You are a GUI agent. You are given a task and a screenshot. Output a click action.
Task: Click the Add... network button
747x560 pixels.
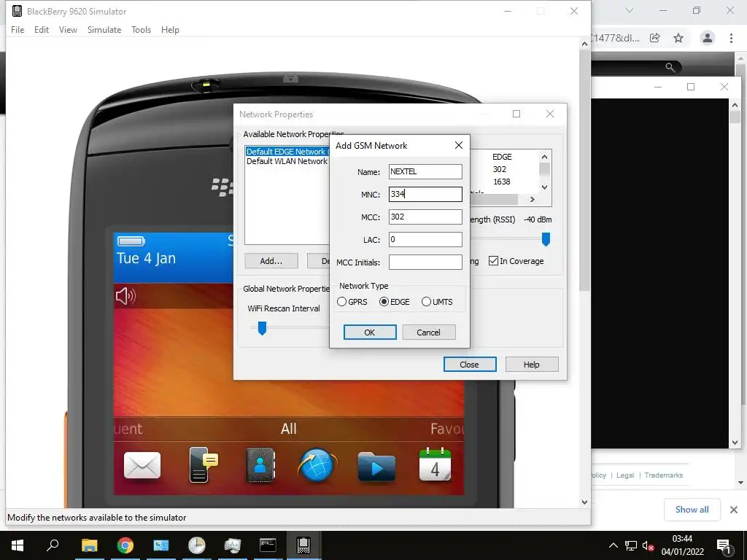(271, 261)
